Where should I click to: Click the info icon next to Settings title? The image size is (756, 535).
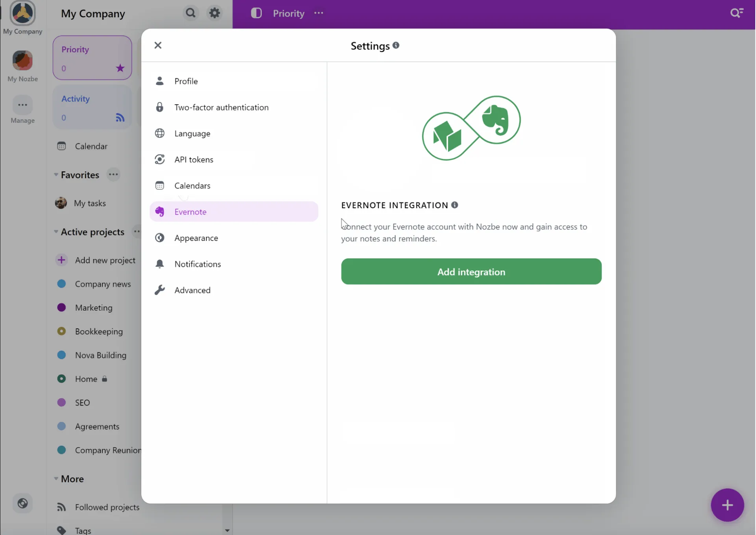(x=396, y=45)
